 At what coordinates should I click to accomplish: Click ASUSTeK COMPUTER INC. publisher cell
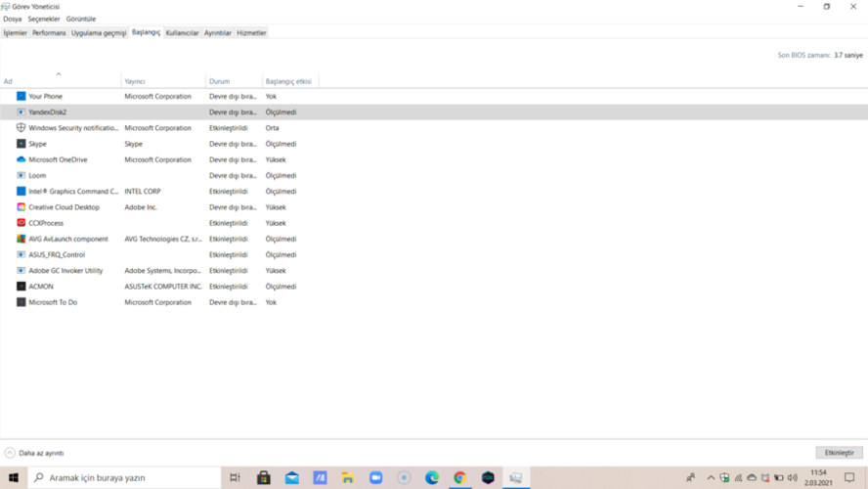coord(163,287)
